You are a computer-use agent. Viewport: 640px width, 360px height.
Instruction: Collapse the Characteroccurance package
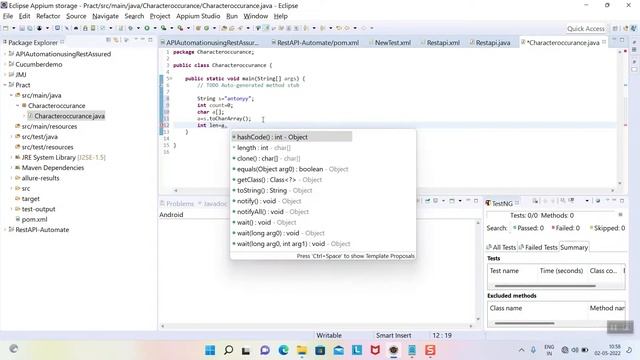(18, 106)
